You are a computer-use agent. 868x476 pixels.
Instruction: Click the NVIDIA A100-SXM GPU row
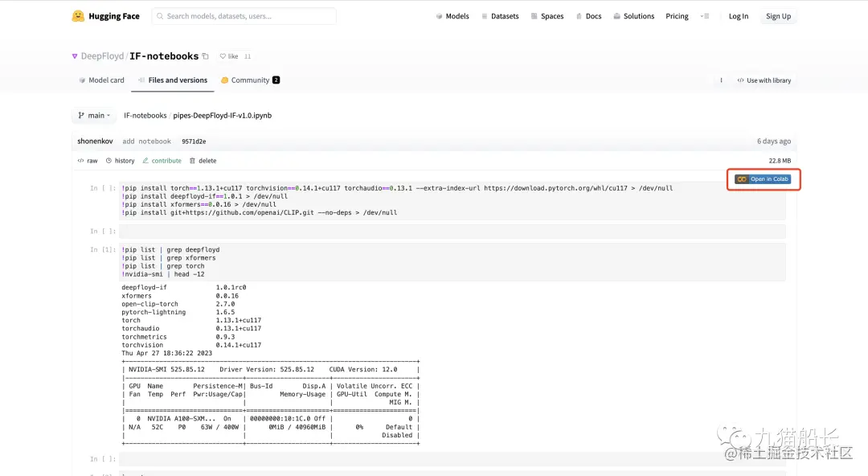(271, 419)
